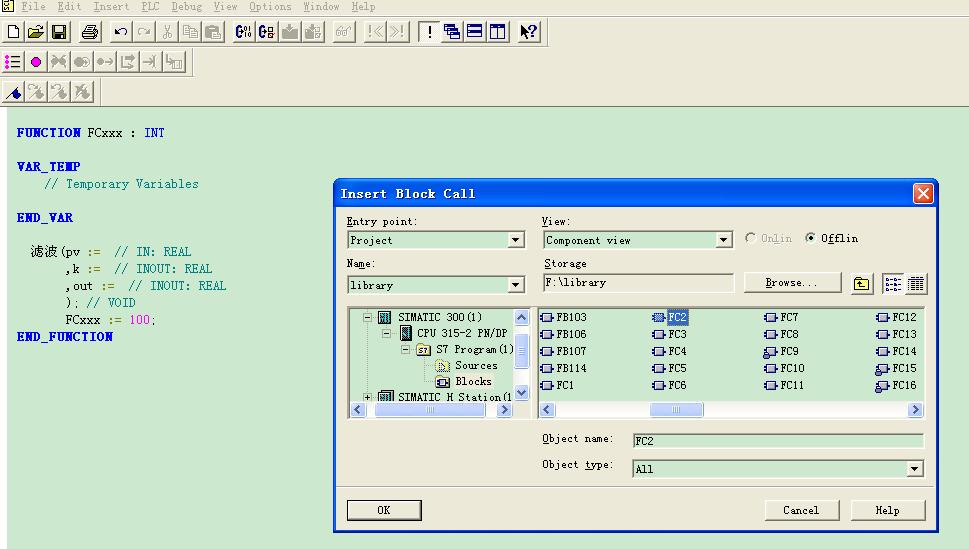Open the Component view dropdown

coord(724,240)
